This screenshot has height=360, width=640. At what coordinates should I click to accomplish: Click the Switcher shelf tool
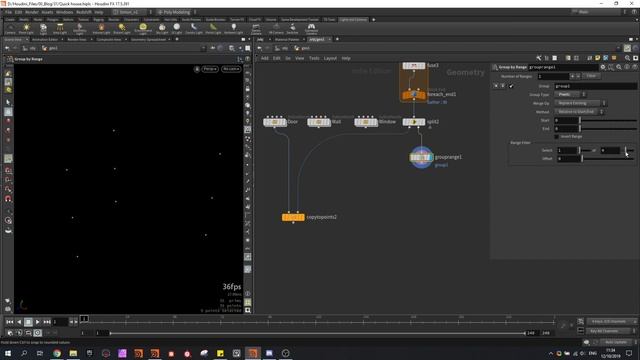click(x=292, y=29)
